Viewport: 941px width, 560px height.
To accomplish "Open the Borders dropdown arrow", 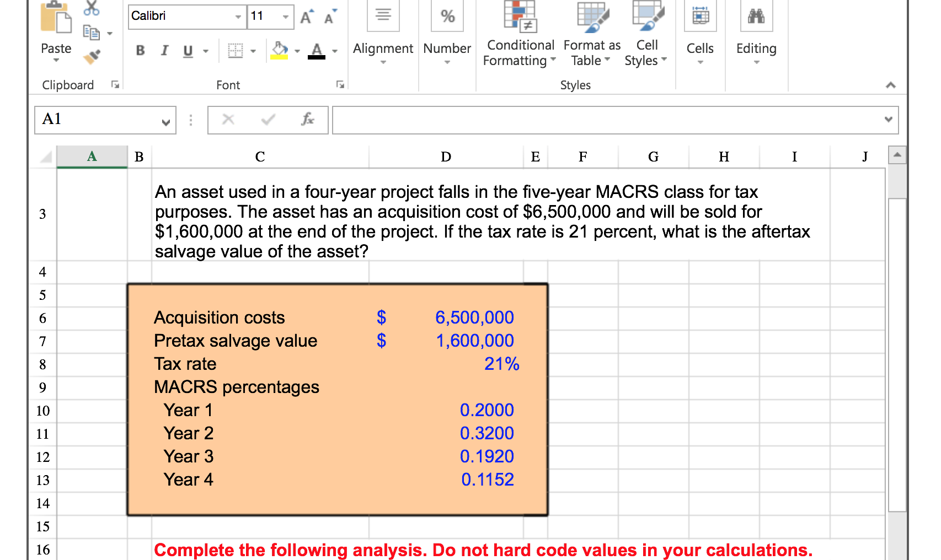I will tap(253, 51).
